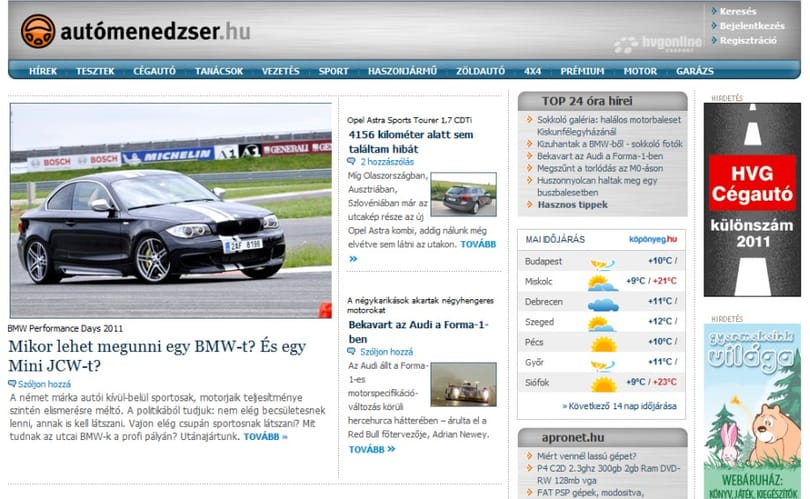The height and width of the screenshot is (499, 810).
Task: Click TOVÁBB after the BMW article summary
Action: [x=266, y=436]
